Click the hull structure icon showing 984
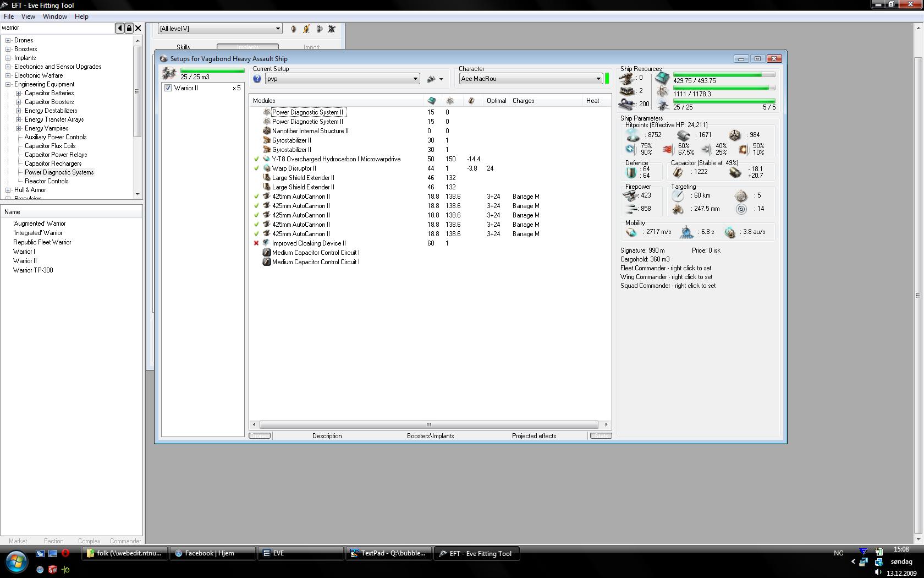This screenshot has width=924, height=578. pos(735,135)
